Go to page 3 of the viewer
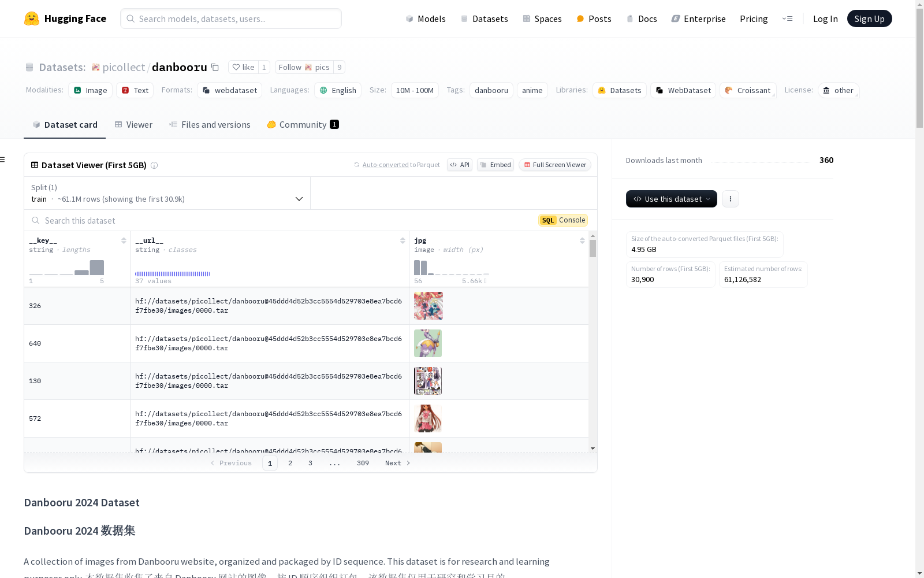Viewport: 924px width, 578px height. 310,463
